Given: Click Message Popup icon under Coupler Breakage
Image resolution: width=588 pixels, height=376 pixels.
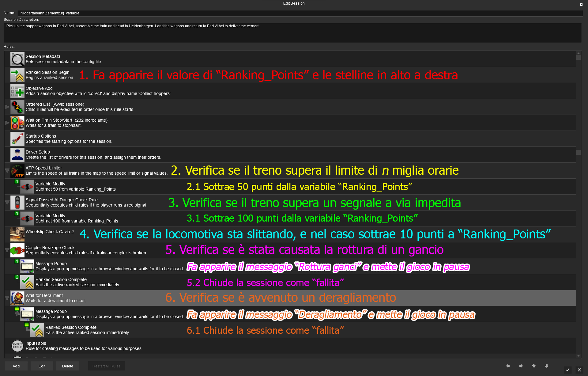Looking at the screenshot, I should (x=27, y=266).
